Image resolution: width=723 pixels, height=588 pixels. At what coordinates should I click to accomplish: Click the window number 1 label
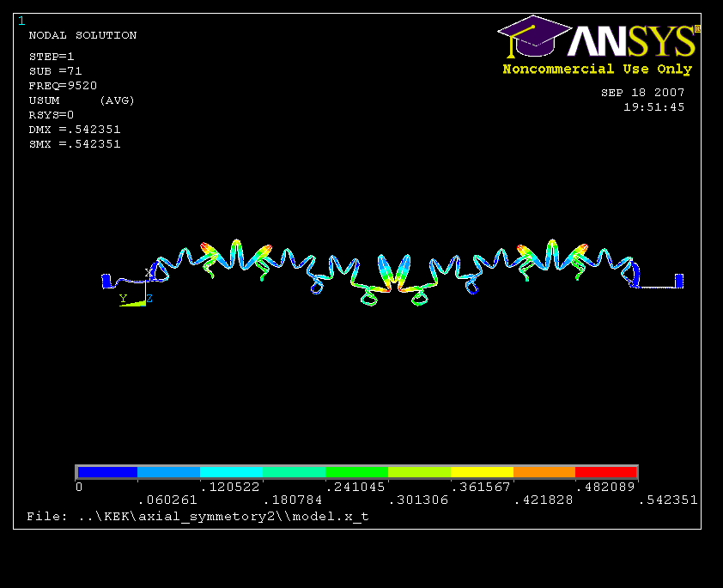(x=21, y=21)
